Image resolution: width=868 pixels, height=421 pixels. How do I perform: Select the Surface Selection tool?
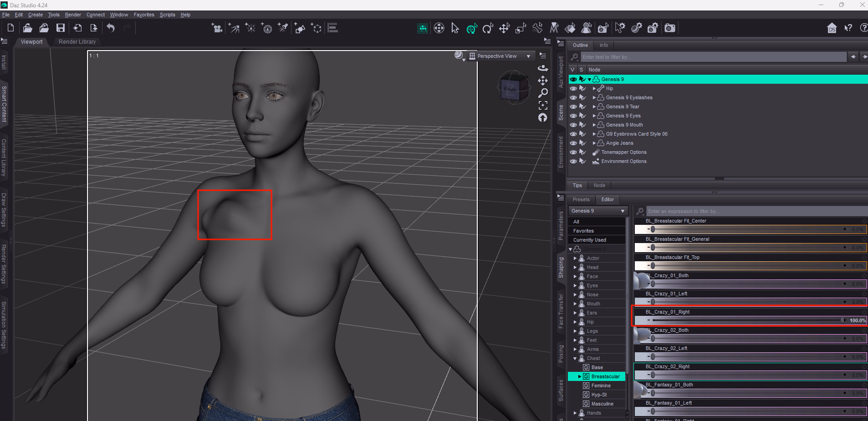pos(570,28)
